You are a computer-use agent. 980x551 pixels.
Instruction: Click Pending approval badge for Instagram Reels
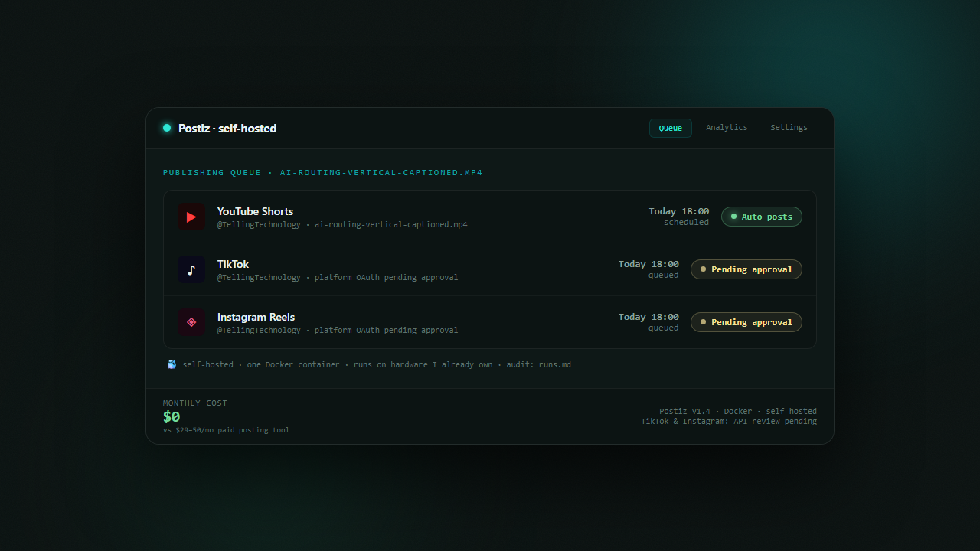(746, 322)
